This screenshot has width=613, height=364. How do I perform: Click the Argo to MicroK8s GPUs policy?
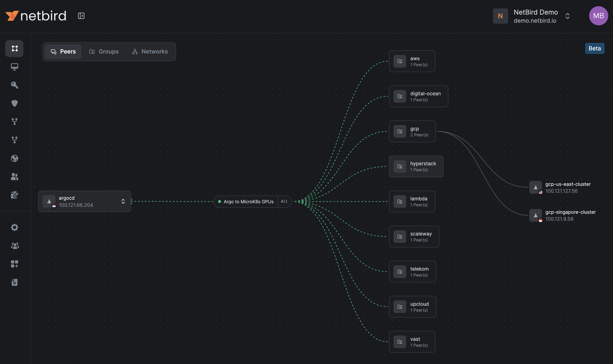click(x=248, y=202)
